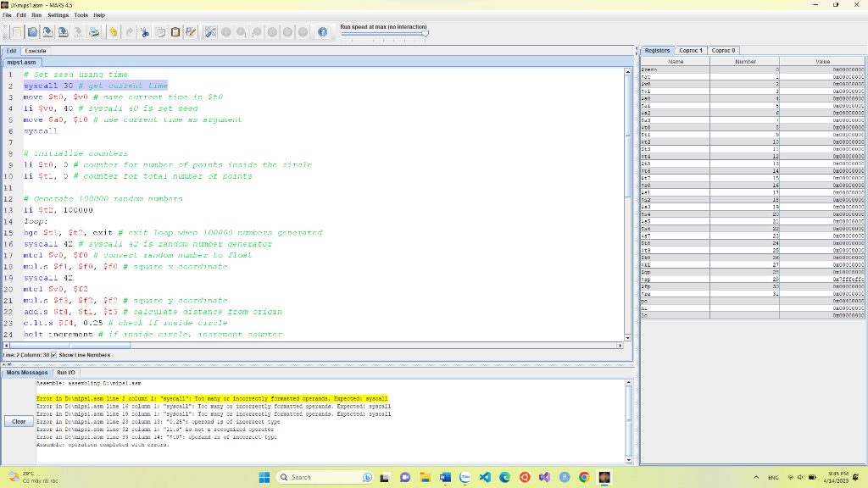Open Google Chrome from taskbar
868x488 pixels.
584,477
